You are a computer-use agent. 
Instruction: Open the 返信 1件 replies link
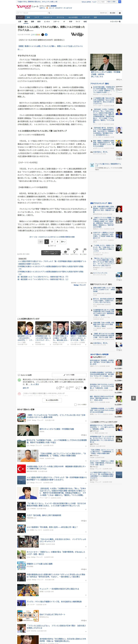tap(26, 388)
